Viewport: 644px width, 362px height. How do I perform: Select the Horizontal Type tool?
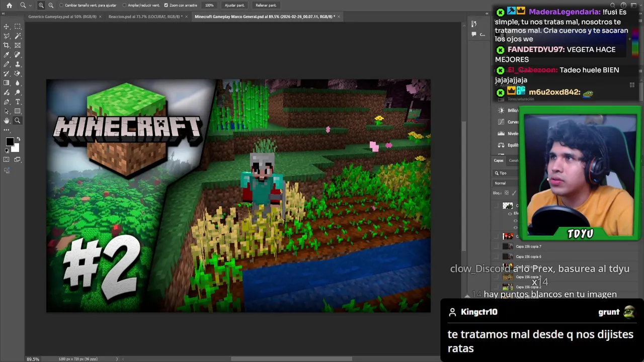click(x=18, y=102)
